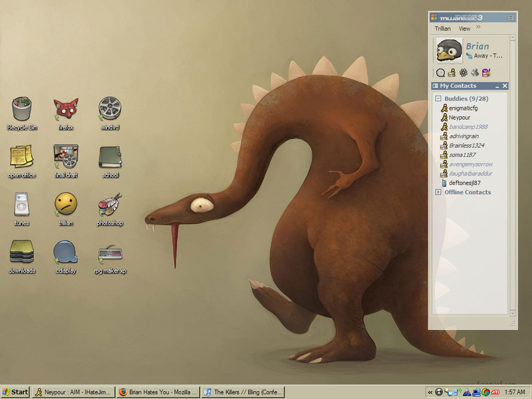Click Brian's penguin avatar in Trillian
Viewport: 532px width, 399px height.
click(449, 51)
